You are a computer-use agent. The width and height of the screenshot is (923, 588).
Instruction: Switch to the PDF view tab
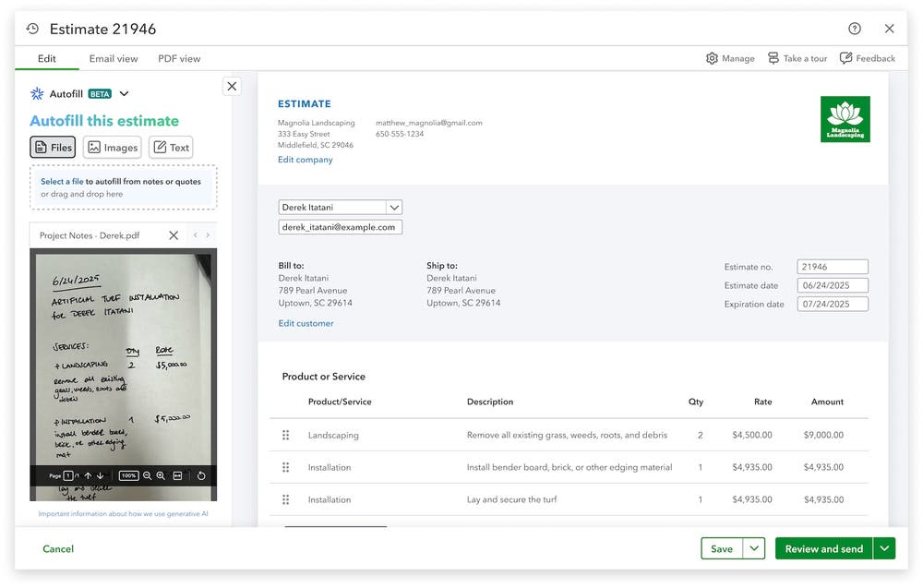pos(180,58)
